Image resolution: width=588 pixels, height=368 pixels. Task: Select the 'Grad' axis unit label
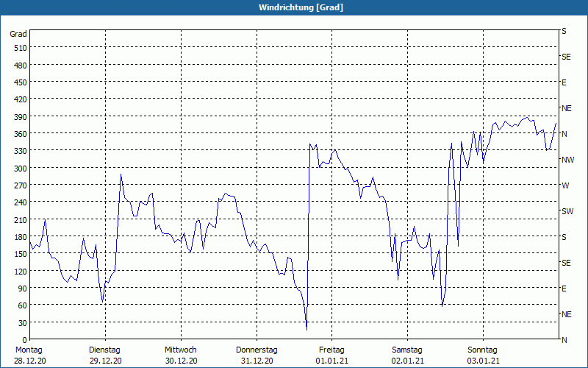(18, 34)
